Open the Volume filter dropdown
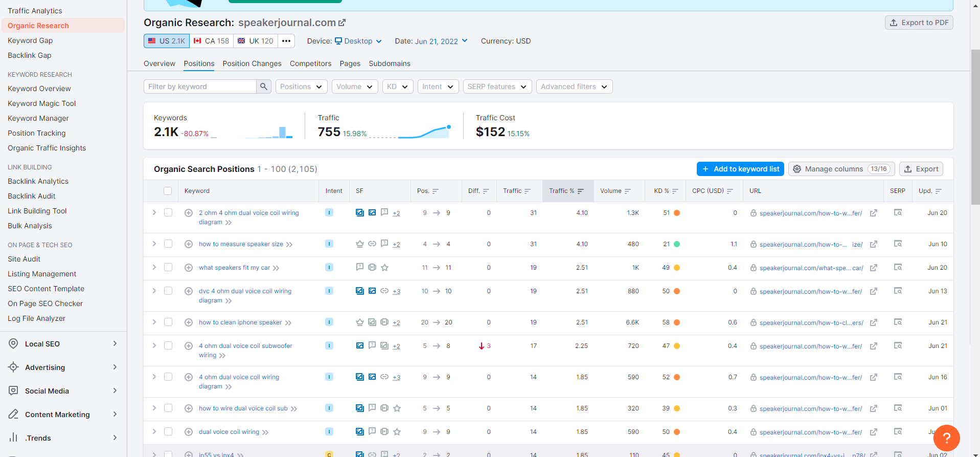 tap(355, 86)
